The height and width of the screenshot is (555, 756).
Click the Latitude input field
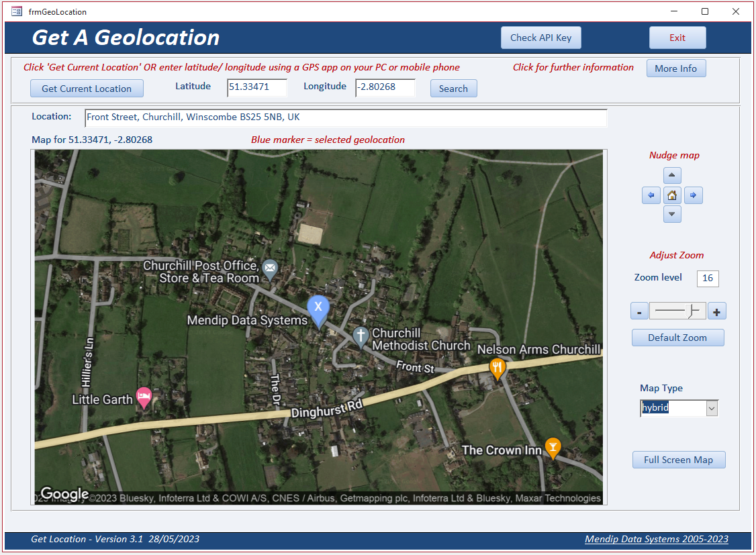coord(257,88)
